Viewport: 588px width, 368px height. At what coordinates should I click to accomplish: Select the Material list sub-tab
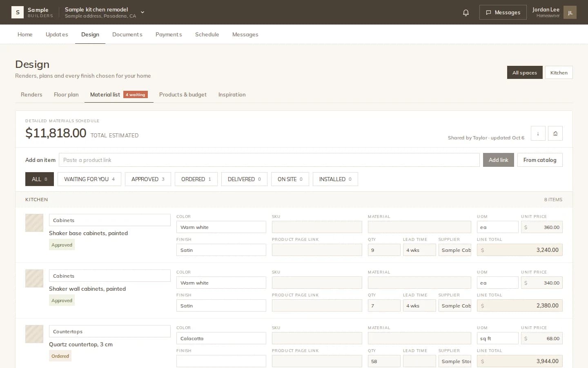(119, 94)
